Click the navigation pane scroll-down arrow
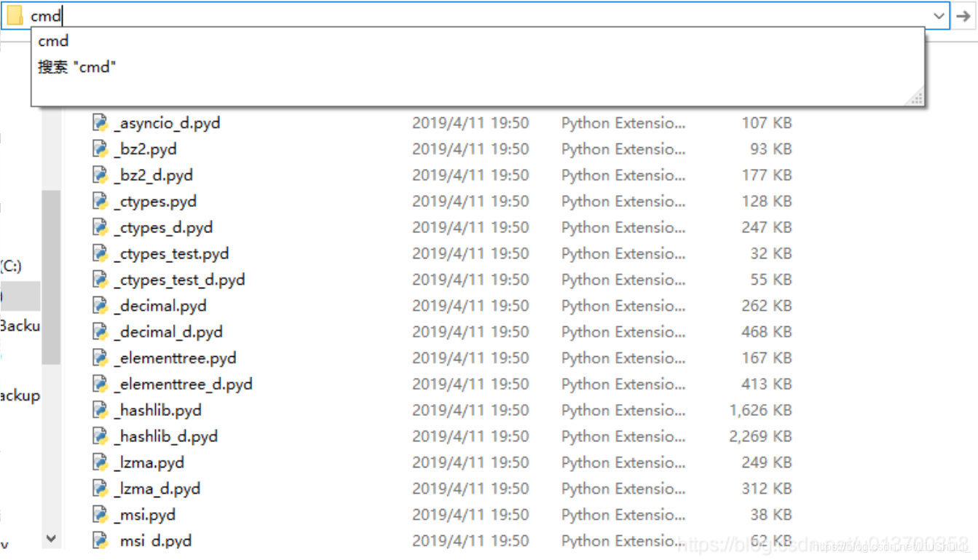Image resolution: width=978 pixels, height=560 pixels. click(51, 539)
